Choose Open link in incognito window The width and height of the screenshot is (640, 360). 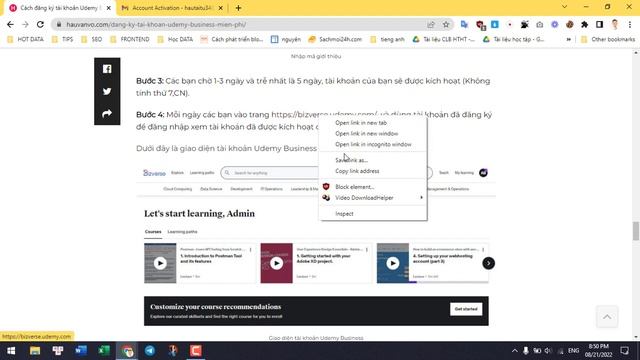pyautogui.click(x=373, y=144)
